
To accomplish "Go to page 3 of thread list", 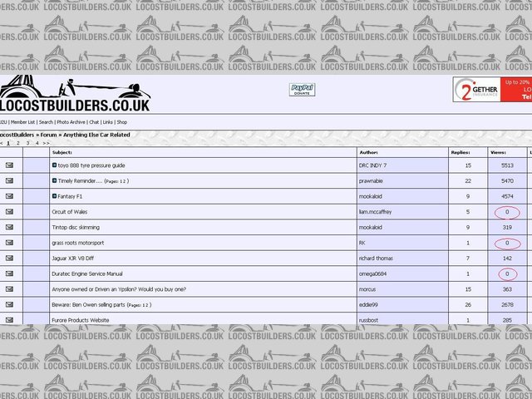I will [27, 143].
